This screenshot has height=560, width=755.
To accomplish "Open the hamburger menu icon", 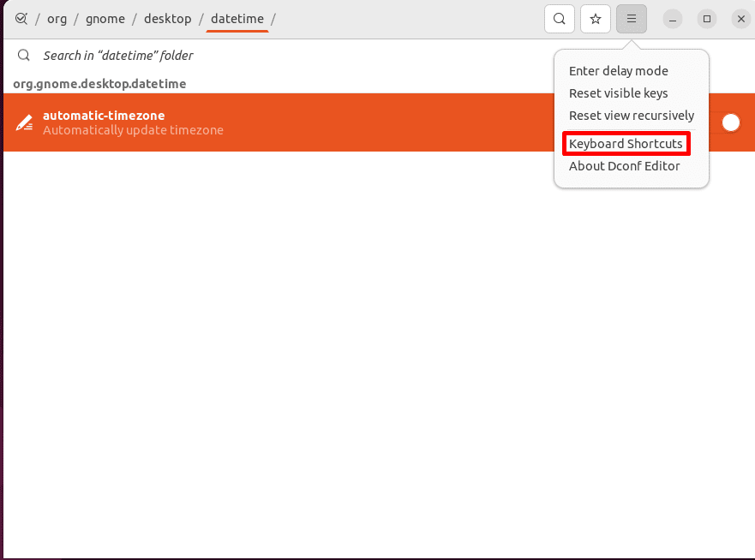I will 631,18.
